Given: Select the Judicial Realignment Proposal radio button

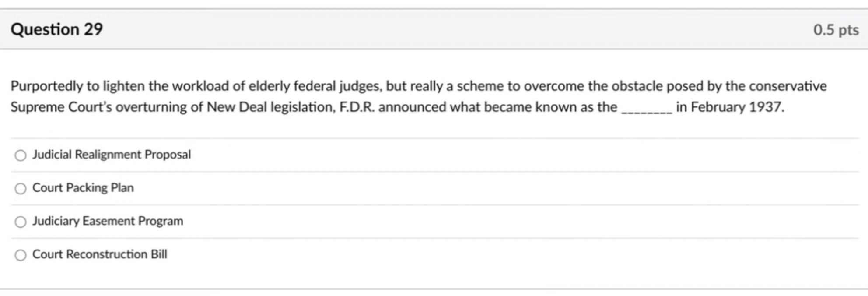Looking at the screenshot, I should tap(21, 155).
